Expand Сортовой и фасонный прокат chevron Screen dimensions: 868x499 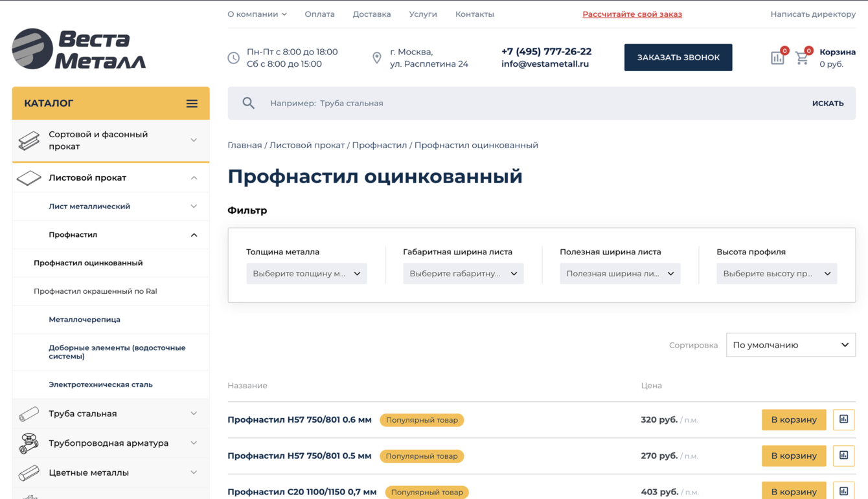194,140
